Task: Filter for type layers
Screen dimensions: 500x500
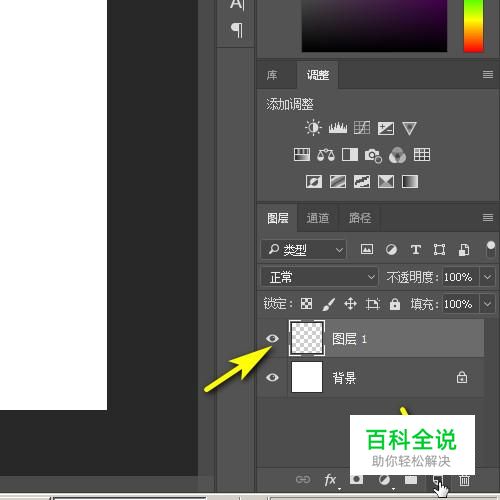Action: 416,250
